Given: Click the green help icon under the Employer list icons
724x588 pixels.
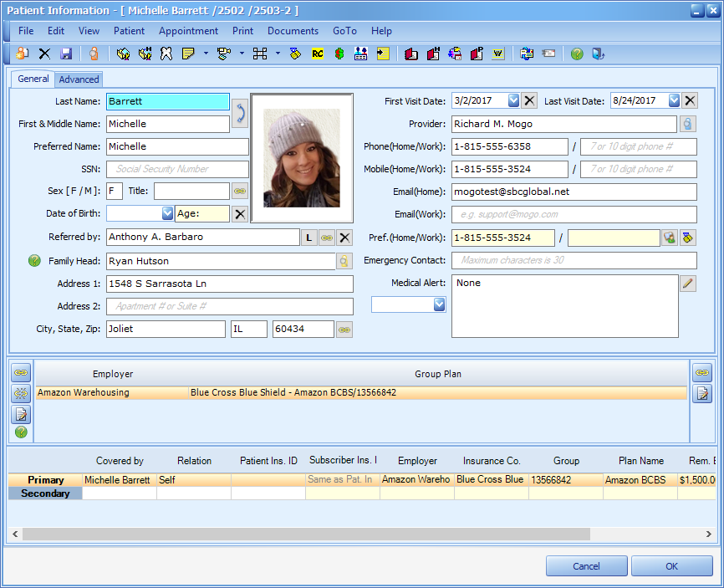Looking at the screenshot, I should 21,432.
